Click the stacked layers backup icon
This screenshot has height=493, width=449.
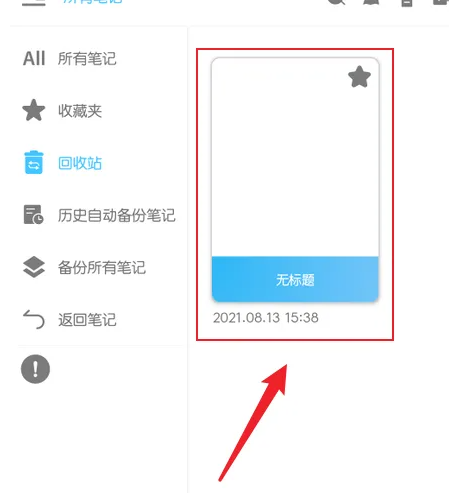click(34, 267)
